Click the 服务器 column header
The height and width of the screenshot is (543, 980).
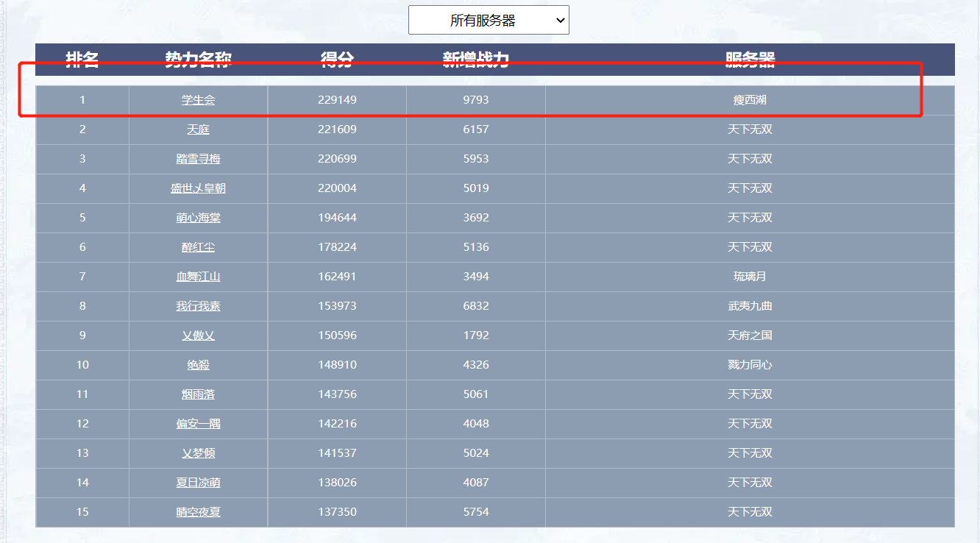tap(750, 60)
